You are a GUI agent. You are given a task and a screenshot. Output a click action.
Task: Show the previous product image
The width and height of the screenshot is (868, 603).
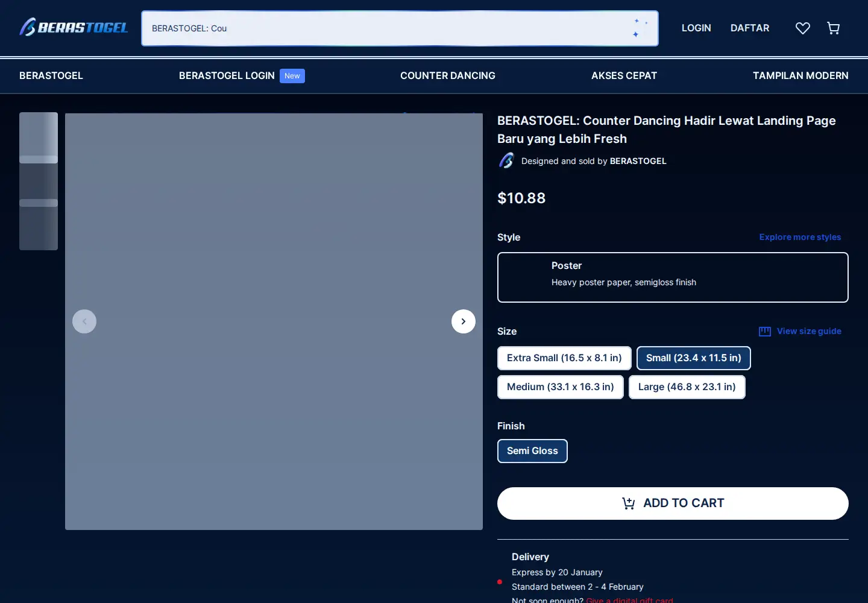point(84,321)
